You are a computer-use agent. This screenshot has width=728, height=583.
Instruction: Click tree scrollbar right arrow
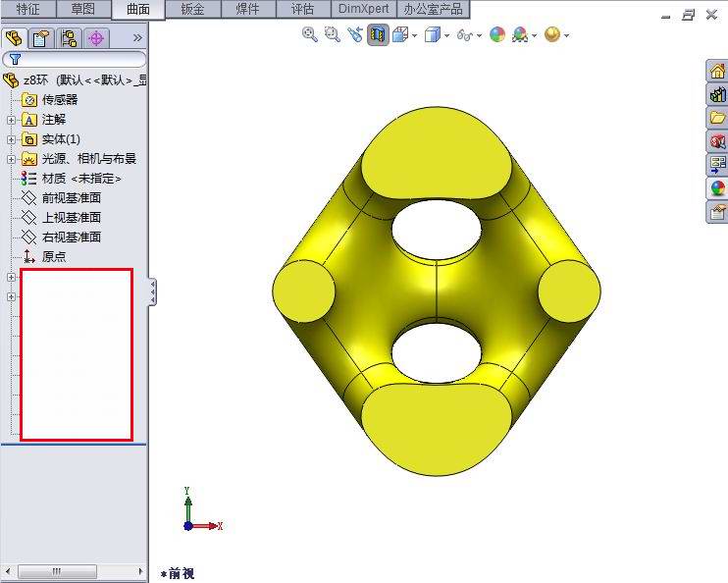[140, 571]
